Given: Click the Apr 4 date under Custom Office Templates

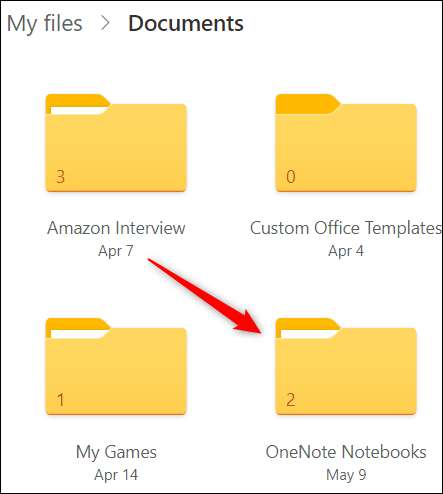Looking at the screenshot, I should tap(346, 251).
